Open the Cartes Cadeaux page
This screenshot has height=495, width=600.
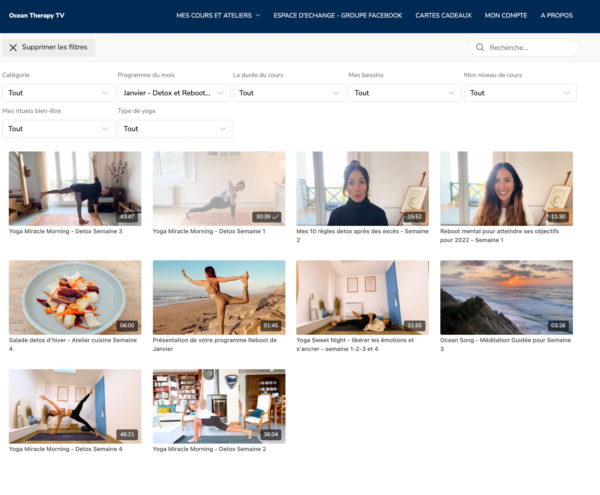443,15
